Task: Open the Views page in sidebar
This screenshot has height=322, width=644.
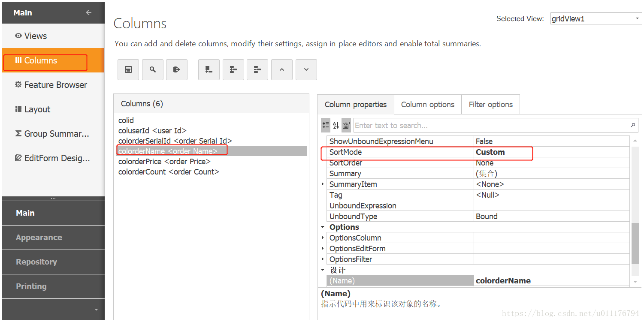Action: tap(53, 36)
